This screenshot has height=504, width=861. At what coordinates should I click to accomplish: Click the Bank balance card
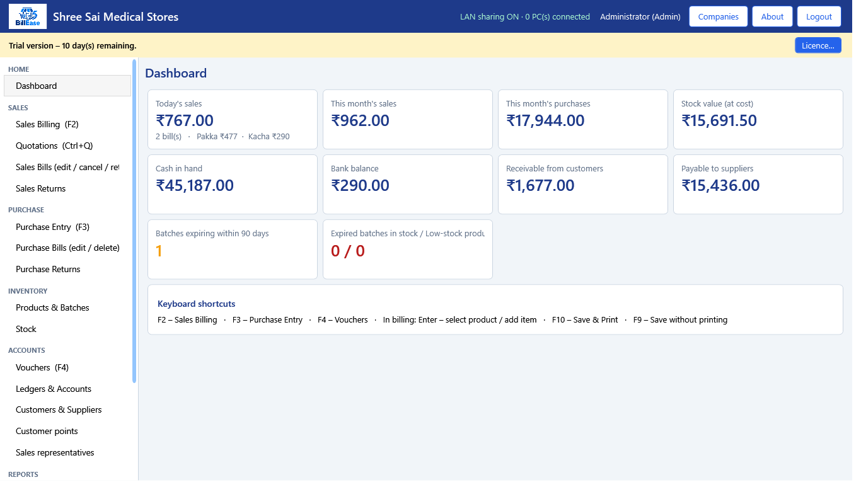(x=408, y=184)
